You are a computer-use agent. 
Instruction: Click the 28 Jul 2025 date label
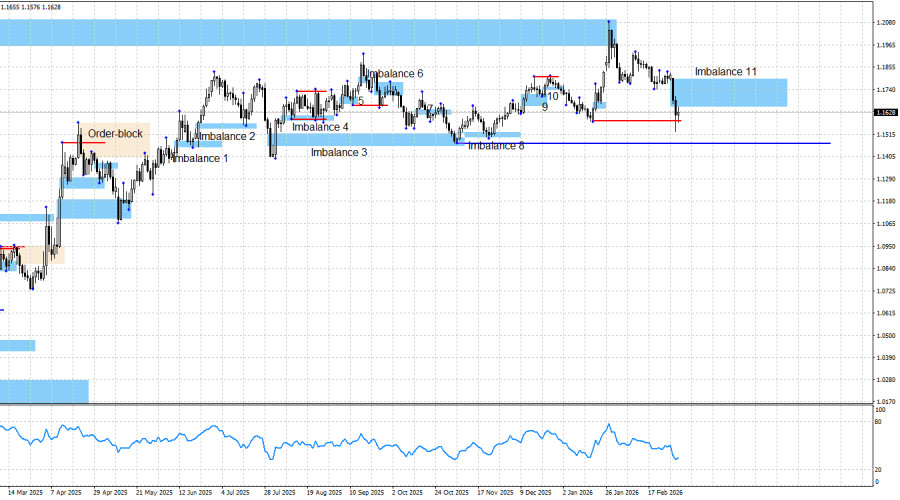pos(280,493)
